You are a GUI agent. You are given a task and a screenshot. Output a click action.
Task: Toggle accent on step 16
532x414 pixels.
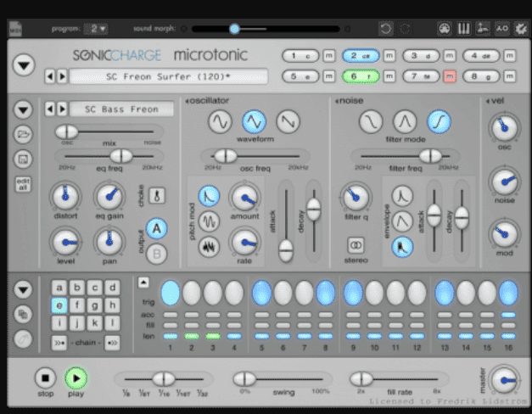(x=508, y=315)
